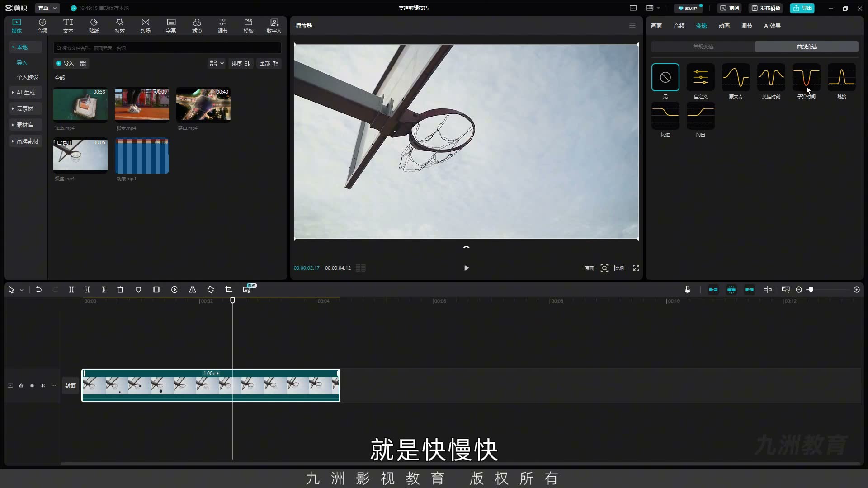Open the 菜单 menu dropdown
The width and height of the screenshot is (868, 488).
(47, 8)
